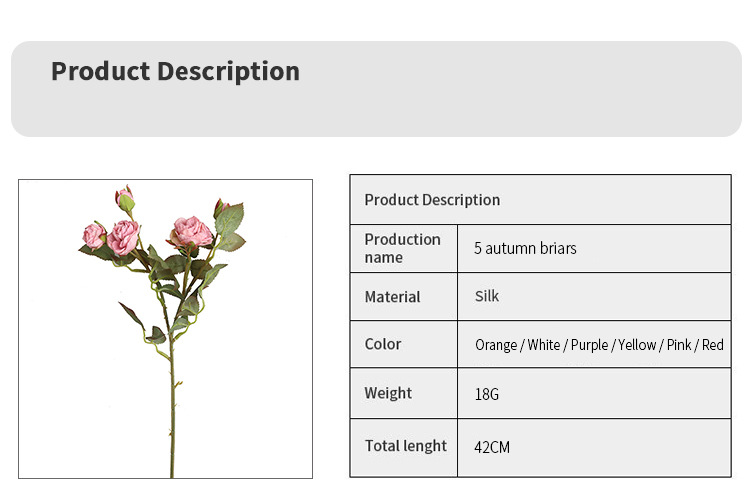The width and height of the screenshot is (750, 499).
Task: Click the closed rose bud at top
Action: [x=125, y=199]
